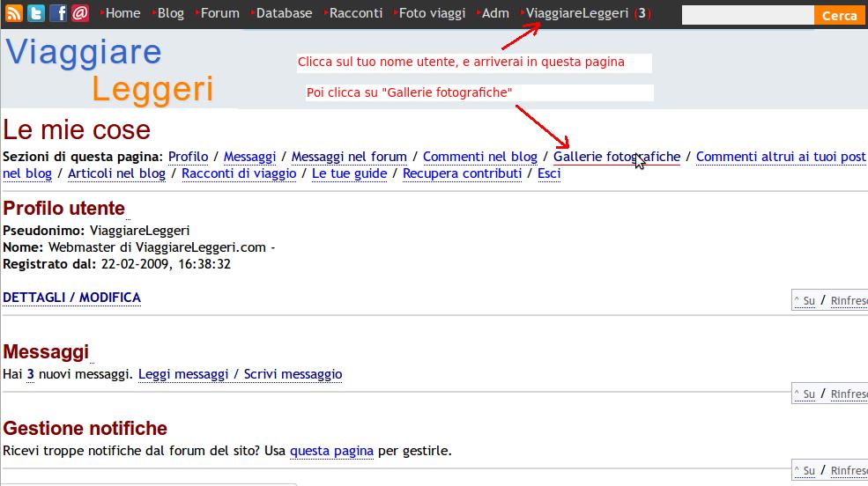Focus the search text field
The image size is (868, 486).
746,15
